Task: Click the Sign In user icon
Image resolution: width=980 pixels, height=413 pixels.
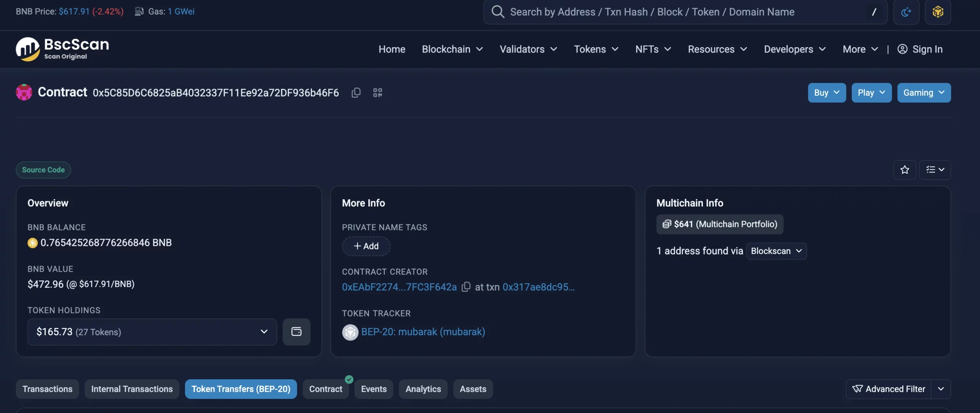Action: [x=902, y=49]
